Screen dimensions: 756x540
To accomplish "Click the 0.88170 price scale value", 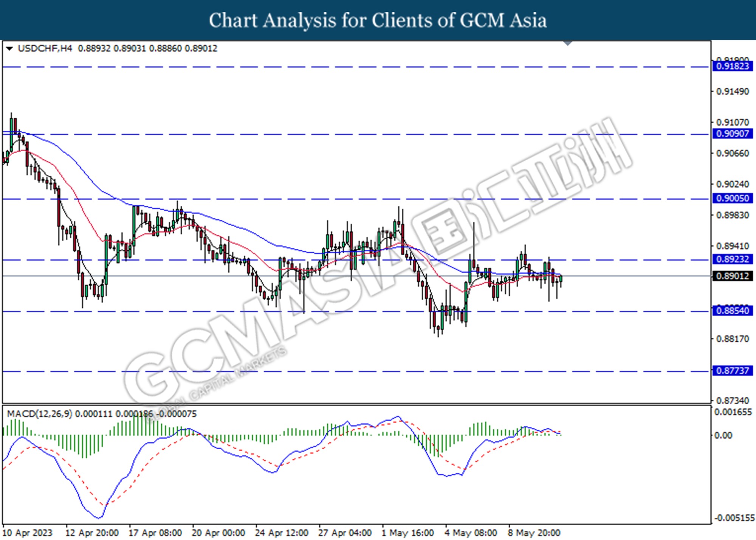I will (x=733, y=339).
